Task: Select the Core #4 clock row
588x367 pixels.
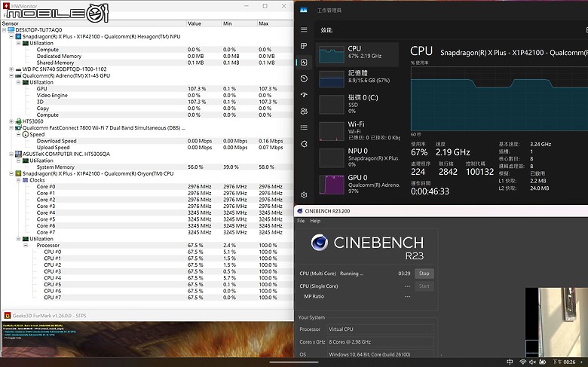Action: click(147, 213)
